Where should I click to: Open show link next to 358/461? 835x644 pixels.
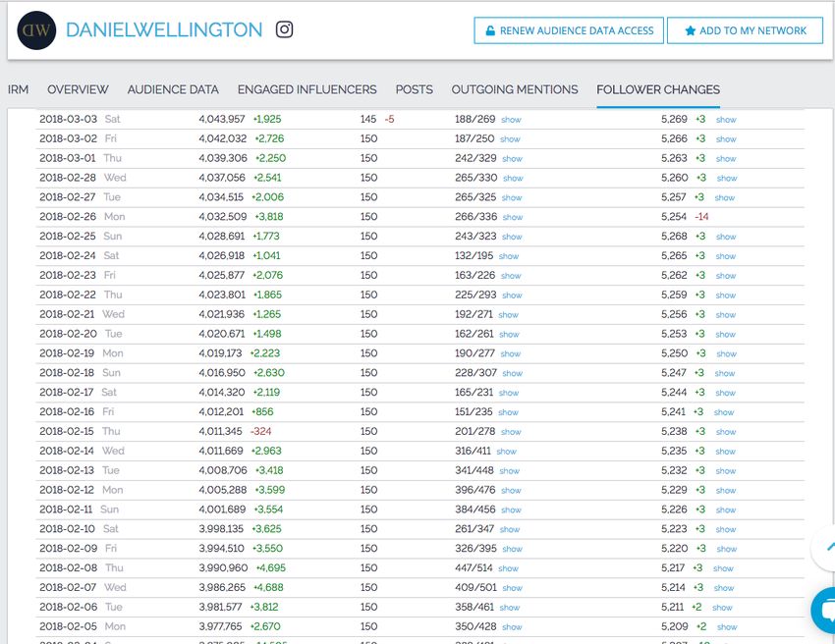pyautogui.click(x=510, y=608)
